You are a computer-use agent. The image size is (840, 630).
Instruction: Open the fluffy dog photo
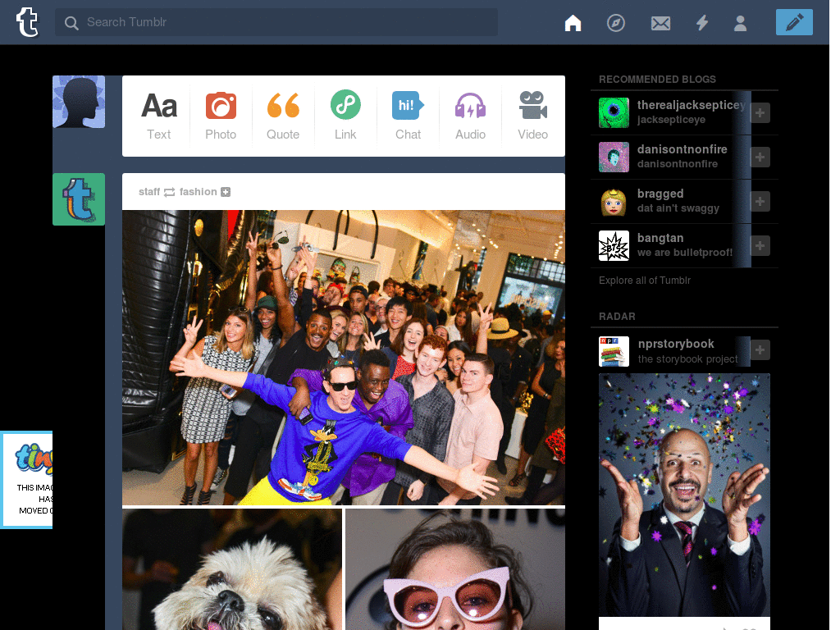tap(232, 569)
